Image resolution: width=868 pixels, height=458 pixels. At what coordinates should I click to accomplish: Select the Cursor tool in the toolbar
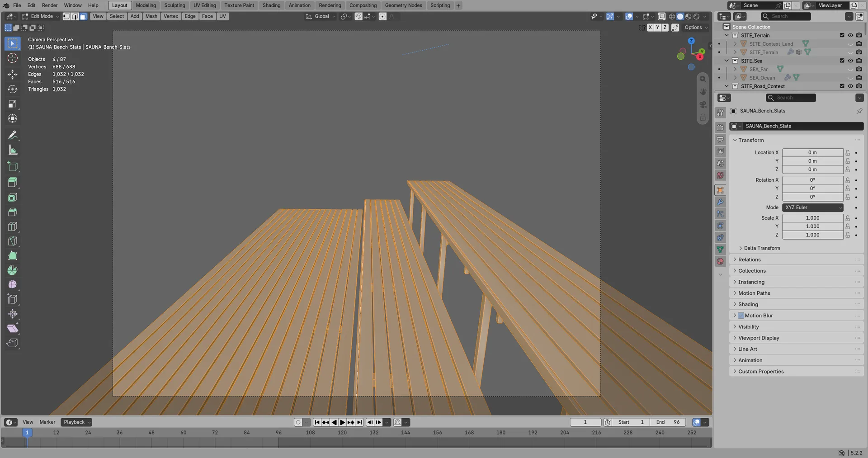13,58
